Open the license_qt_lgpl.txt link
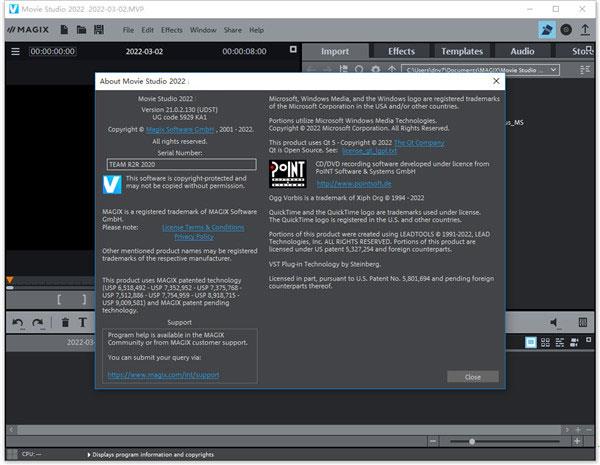 click(369, 150)
